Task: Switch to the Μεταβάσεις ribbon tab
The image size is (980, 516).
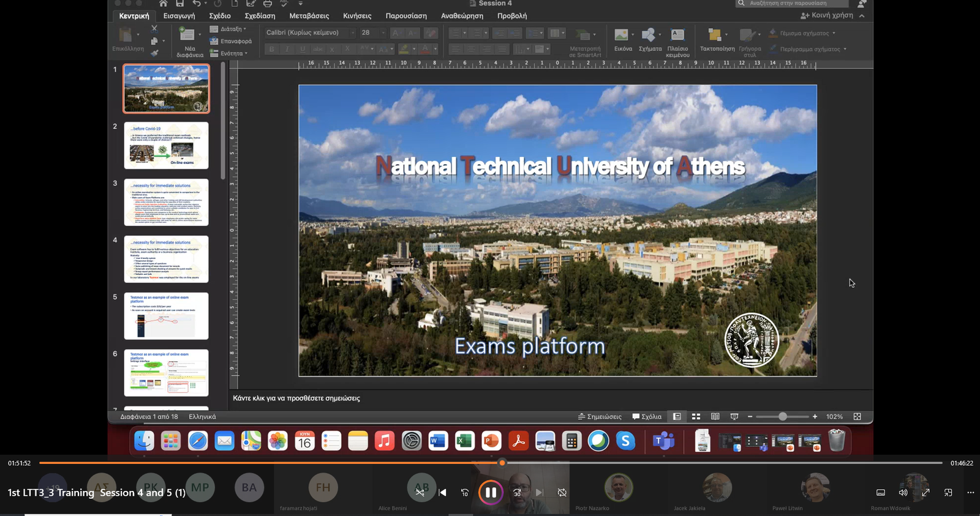Action: pos(309,16)
